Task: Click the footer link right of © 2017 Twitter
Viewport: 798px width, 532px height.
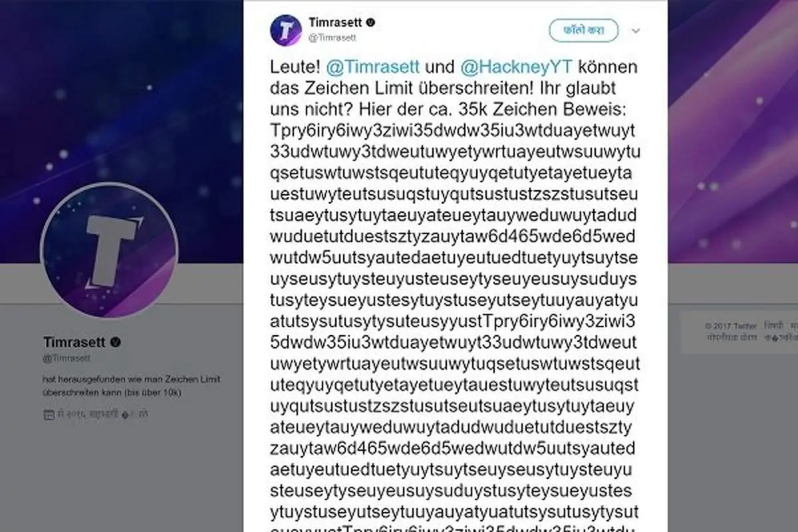Action: tap(773, 326)
